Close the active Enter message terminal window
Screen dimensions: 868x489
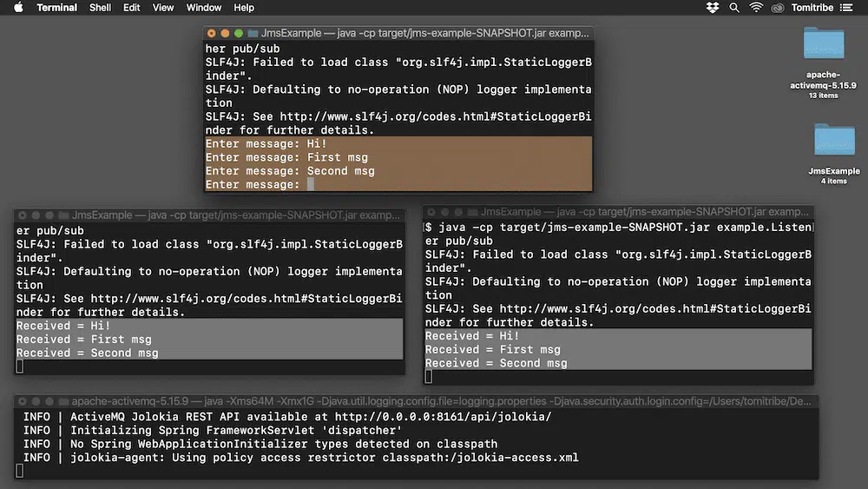tap(211, 33)
